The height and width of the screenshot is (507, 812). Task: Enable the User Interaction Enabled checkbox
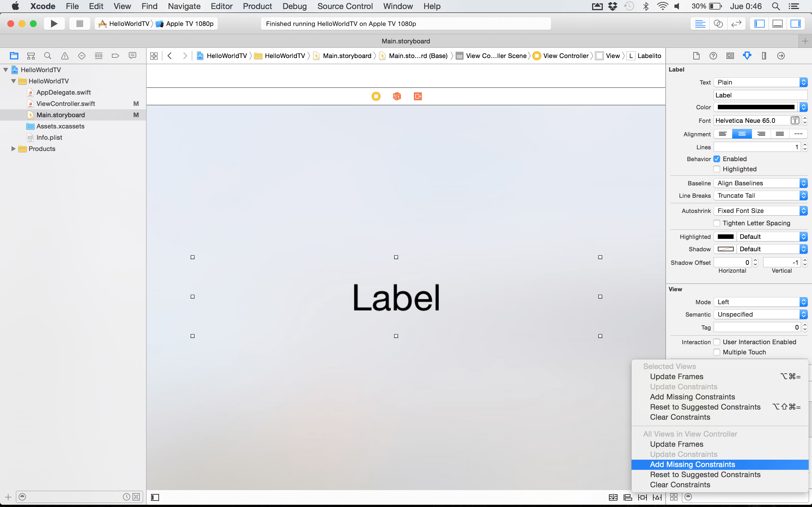click(x=717, y=342)
